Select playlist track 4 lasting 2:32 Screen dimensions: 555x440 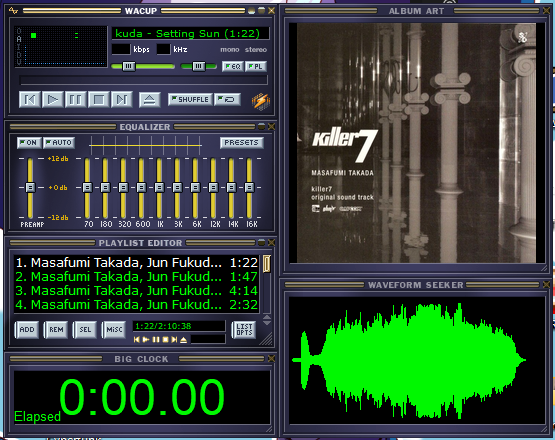pos(137,305)
